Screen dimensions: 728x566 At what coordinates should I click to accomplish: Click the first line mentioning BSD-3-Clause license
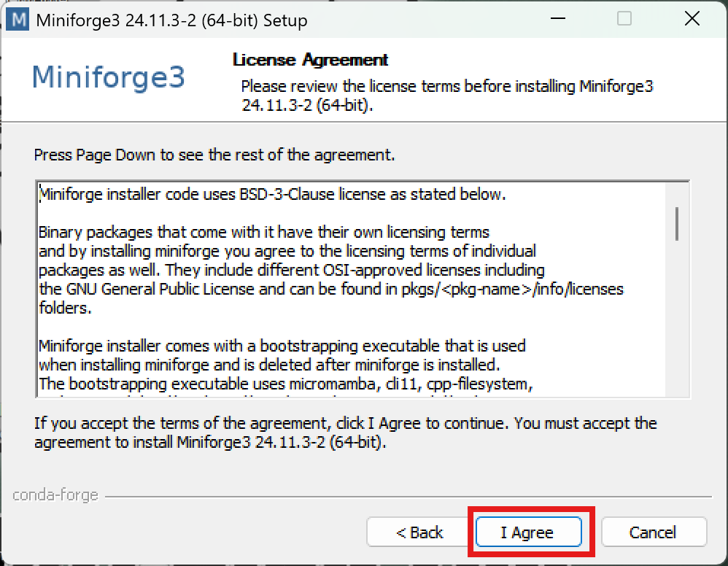[x=271, y=195]
